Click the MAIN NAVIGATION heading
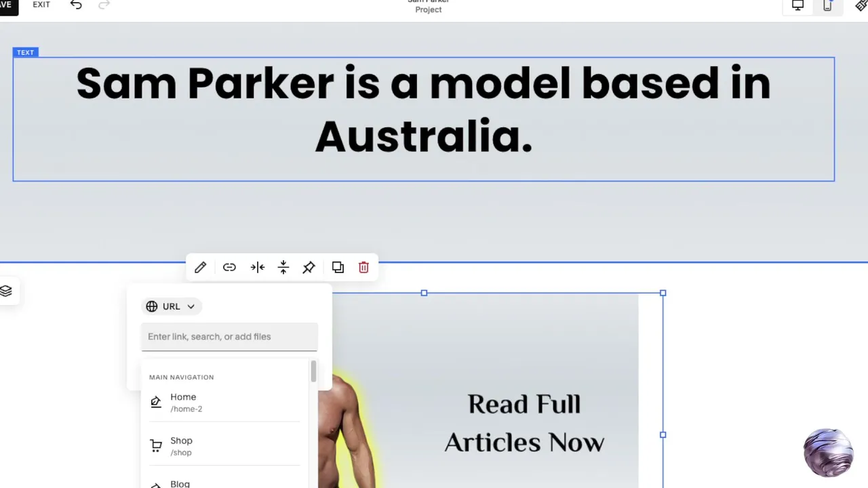 tap(181, 377)
